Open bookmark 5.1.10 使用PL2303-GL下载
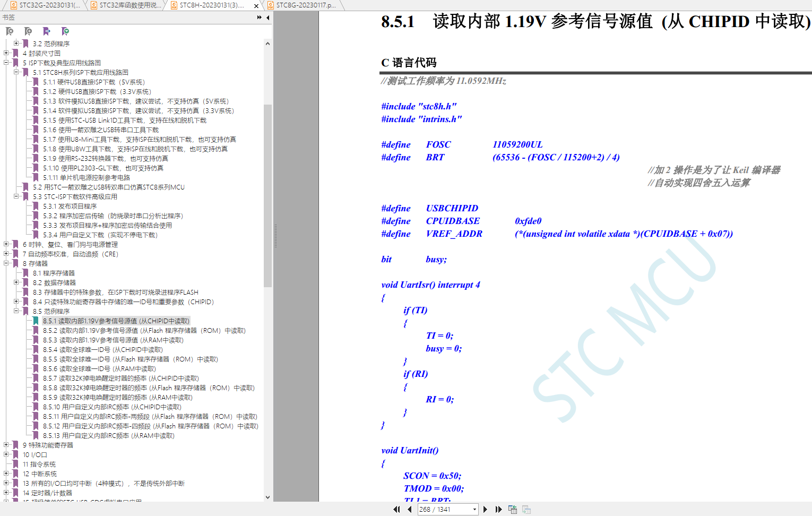Screen dimensions: 812x516 (x=103, y=168)
